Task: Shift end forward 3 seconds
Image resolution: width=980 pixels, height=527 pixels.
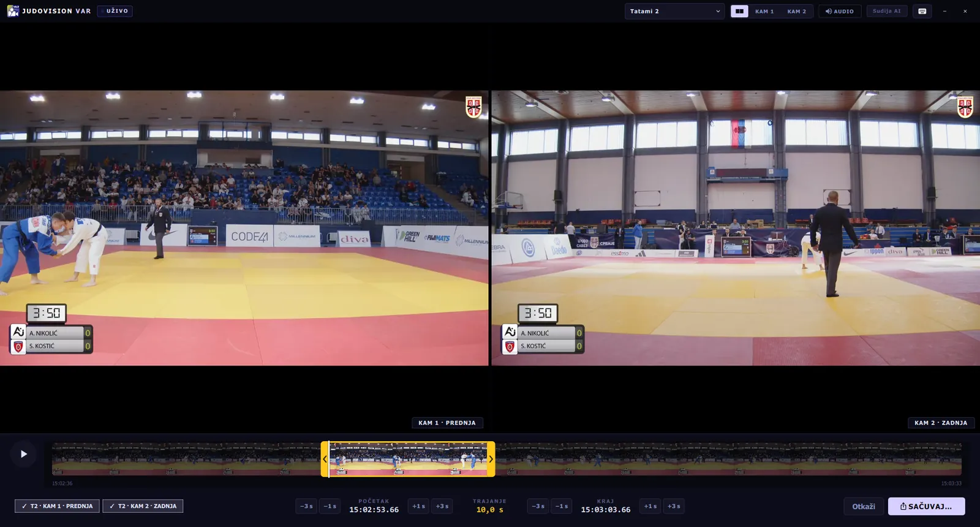Action: coord(674,506)
